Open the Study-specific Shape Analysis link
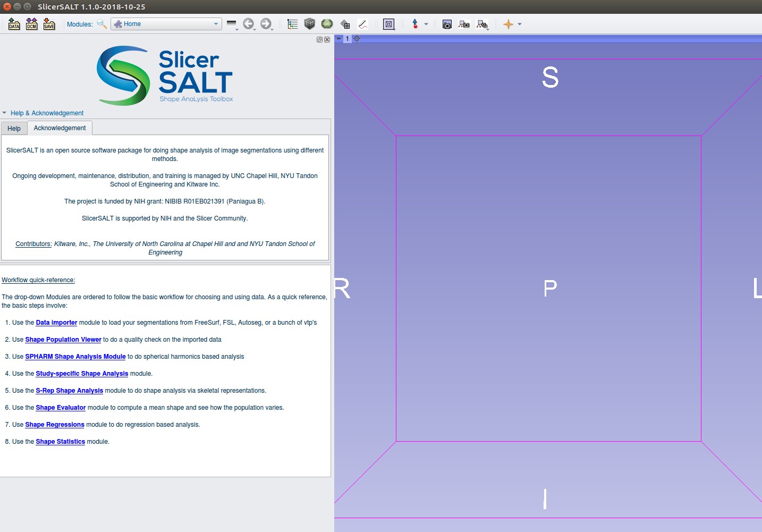 click(82, 374)
